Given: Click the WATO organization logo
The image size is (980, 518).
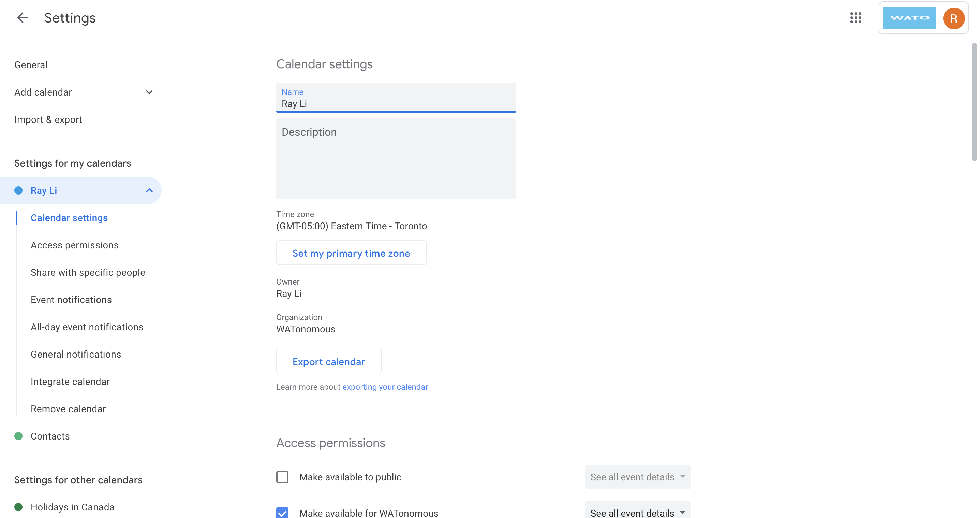Looking at the screenshot, I should click(909, 18).
